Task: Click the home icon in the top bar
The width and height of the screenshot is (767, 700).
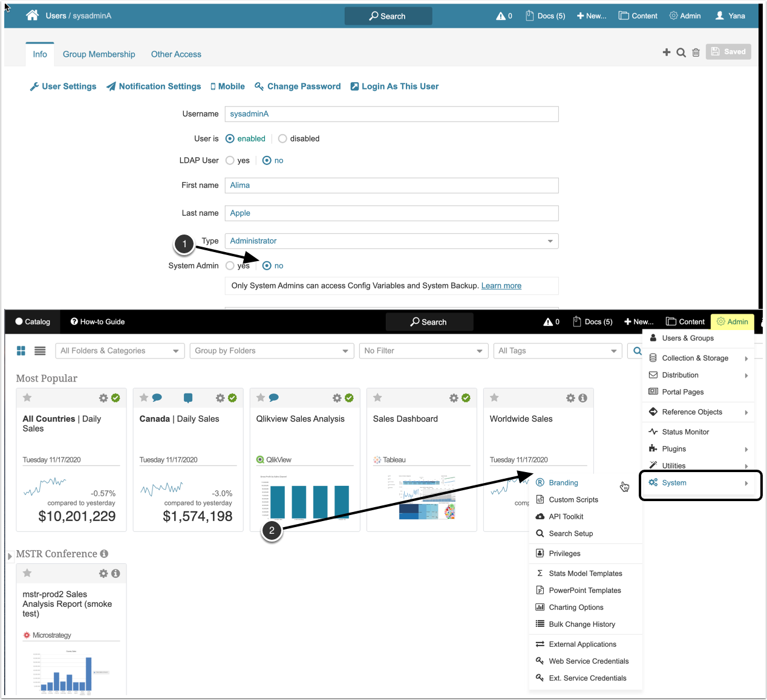Action: 33,15
